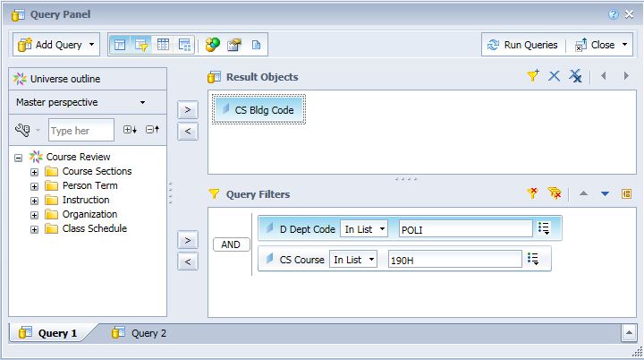Select the Instruction folder label
The width and height of the screenshot is (644, 360).
[x=86, y=200]
